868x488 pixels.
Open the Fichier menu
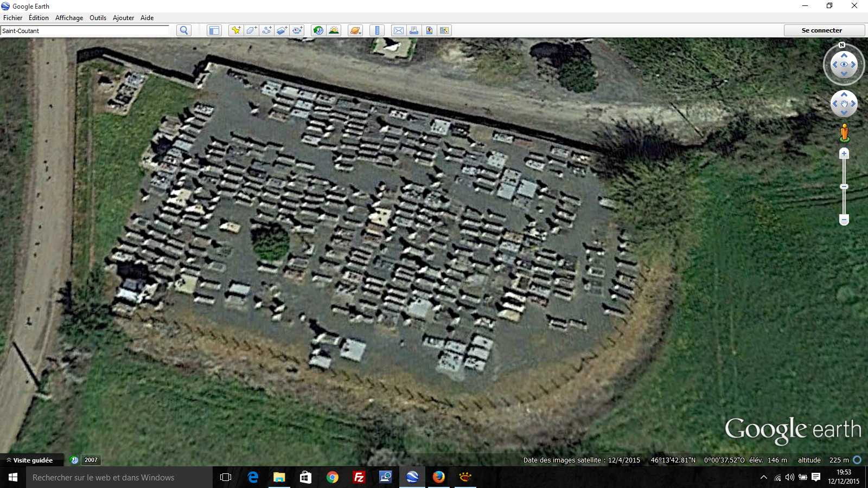(13, 18)
